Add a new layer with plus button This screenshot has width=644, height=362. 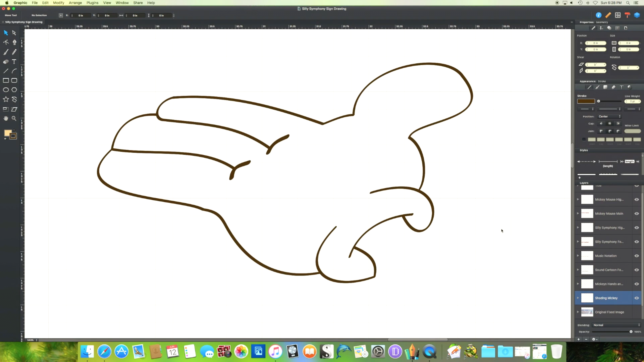(579, 339)
